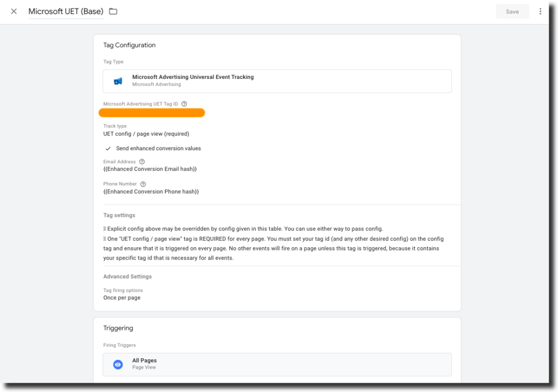Screen dimensions: 558x392
Task: Click the Enhanced Conversion Email hash variable
Action: tap(150, 169)
